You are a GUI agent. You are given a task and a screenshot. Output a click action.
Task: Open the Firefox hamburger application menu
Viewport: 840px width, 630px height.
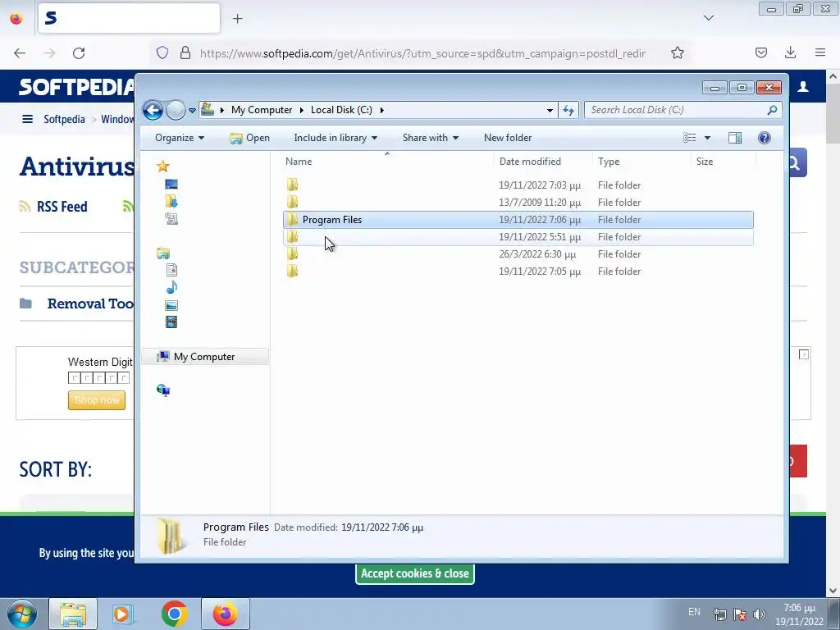[x=820, y=52]
